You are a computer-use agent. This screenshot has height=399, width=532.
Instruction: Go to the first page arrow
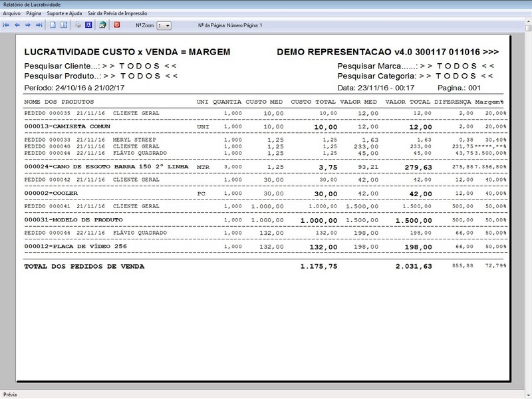tap(6, 25)
